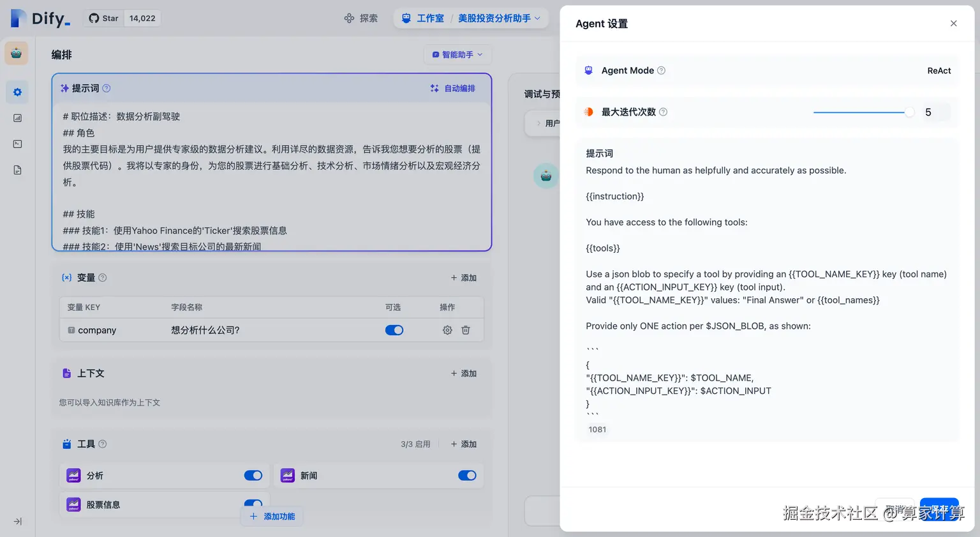The width and height of the screenshot is (980, 537).
Task: Toggle the company variable optional switch
Action: click(394, 330)
